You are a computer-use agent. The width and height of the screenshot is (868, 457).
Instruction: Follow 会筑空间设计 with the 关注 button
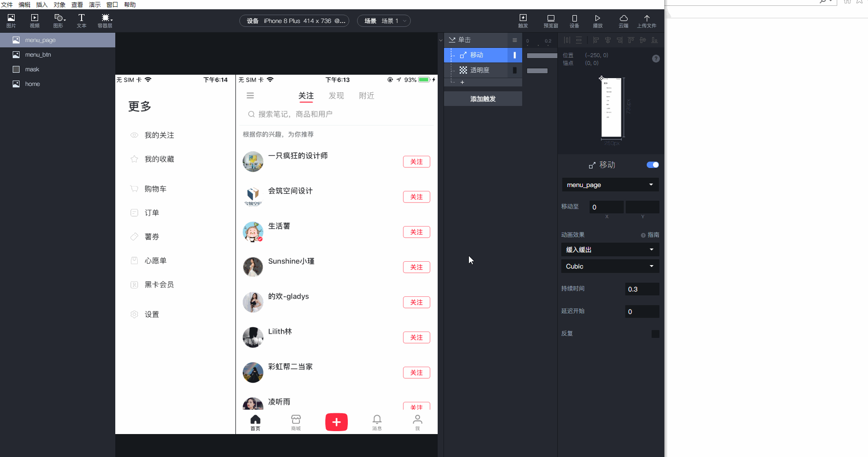click(x=417, y=197)
